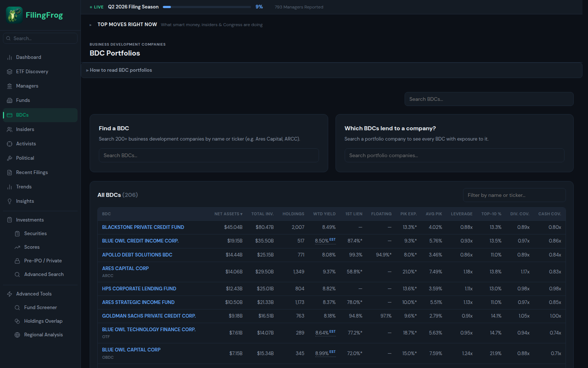
Task: Open Dashboard bar chart icon
Action: 10,57
